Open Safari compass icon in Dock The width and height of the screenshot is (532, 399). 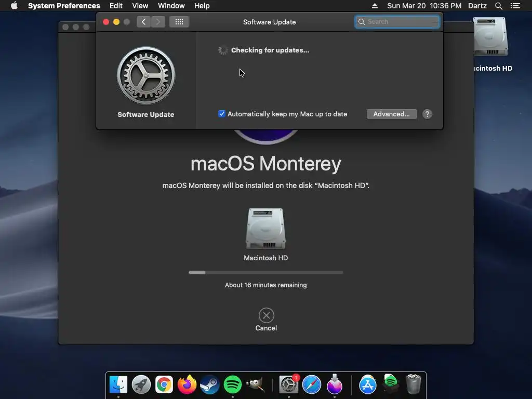[x=312, y=384]
